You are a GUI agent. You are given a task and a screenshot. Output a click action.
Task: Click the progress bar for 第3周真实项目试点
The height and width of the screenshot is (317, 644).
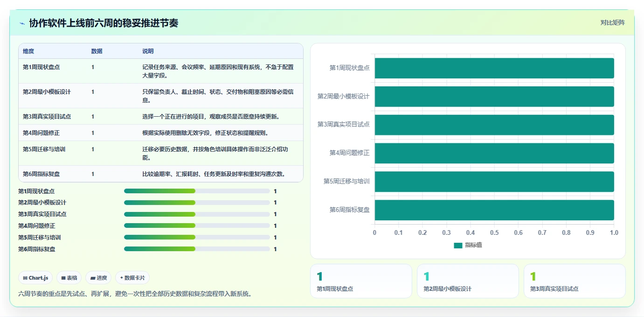pyautogui.click(x=197, y=214)
